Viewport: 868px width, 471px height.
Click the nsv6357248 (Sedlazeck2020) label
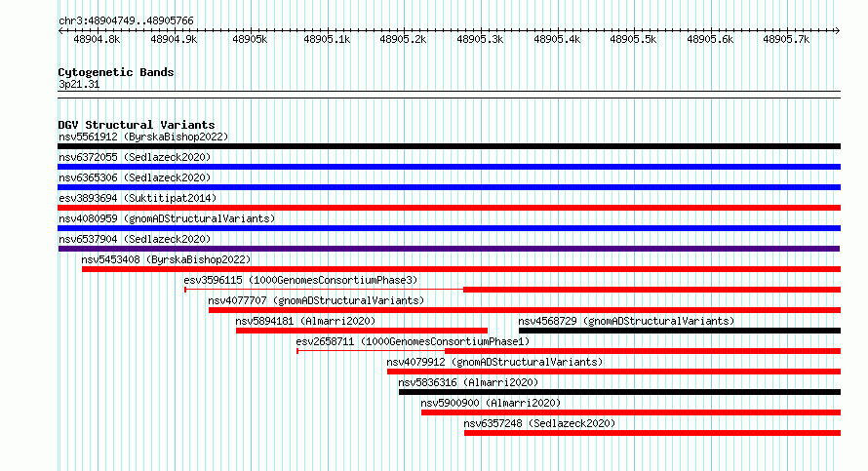[539, 423]
